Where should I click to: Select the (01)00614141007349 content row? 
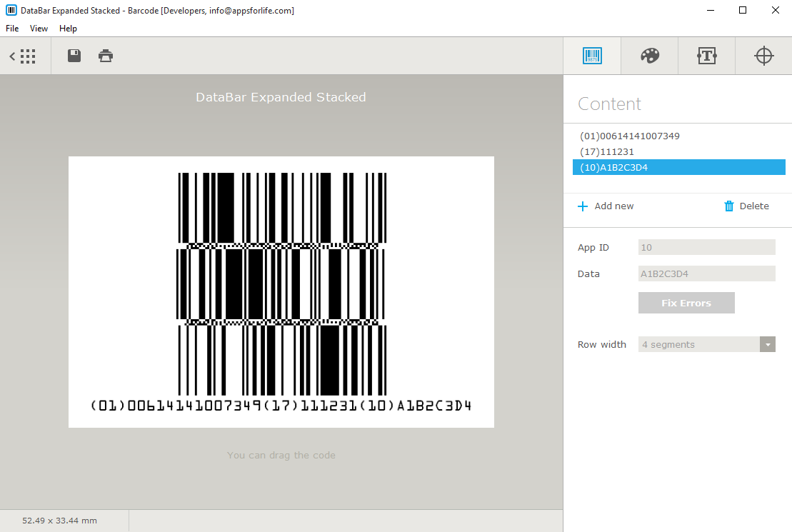pos(679,136)
